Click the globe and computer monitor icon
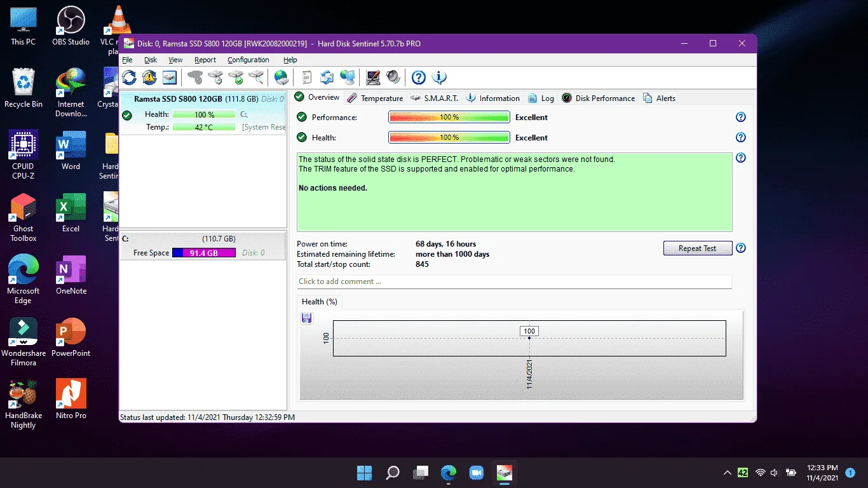Viewport: 868px width, 488px height. (347, 78)
